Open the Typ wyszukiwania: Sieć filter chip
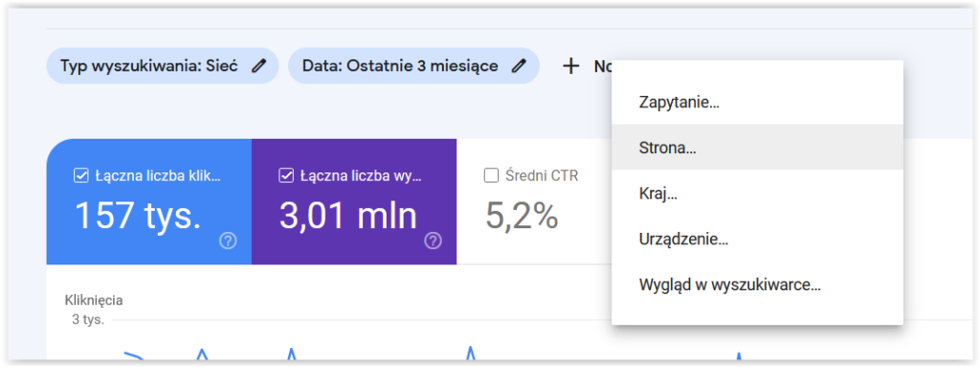Image resolution: width=980 pixels, height=367 pixels. (x=163, y=66)
